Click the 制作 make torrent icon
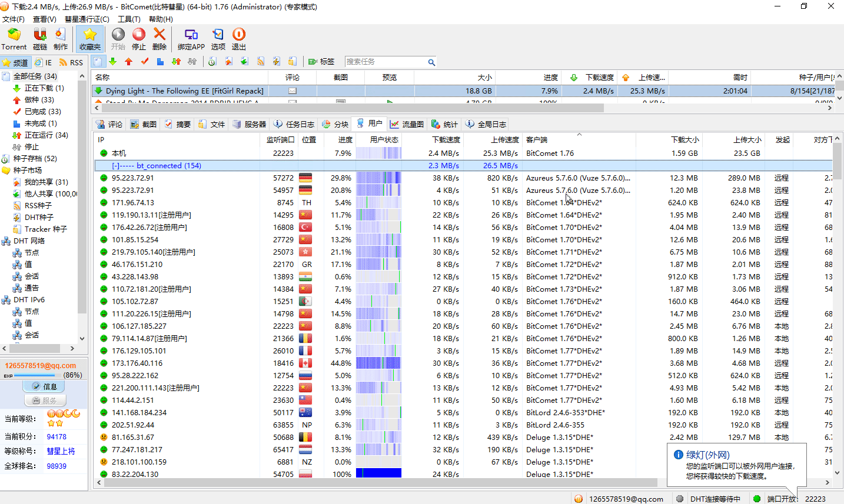Screen dimensions: 844x504 coord(60,39)
